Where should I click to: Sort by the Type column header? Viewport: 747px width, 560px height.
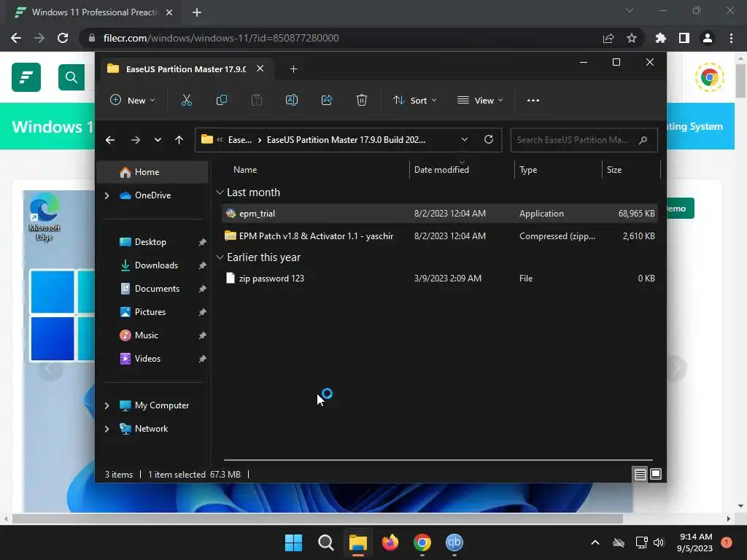coord(528,169)
